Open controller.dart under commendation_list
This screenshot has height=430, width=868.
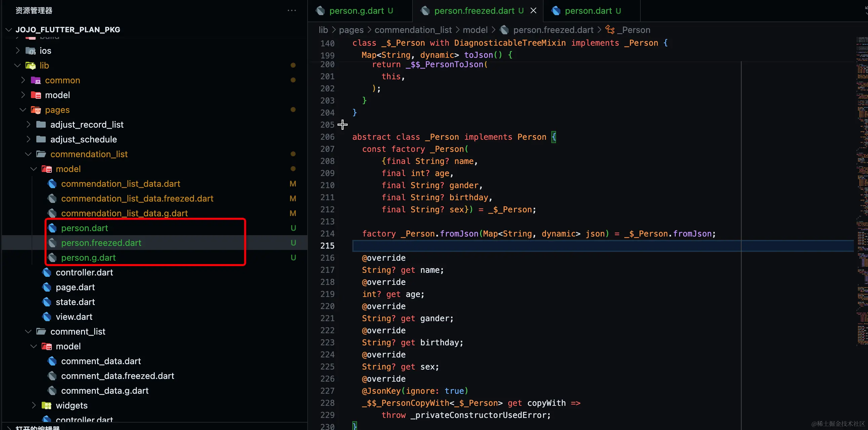(84, 272)
